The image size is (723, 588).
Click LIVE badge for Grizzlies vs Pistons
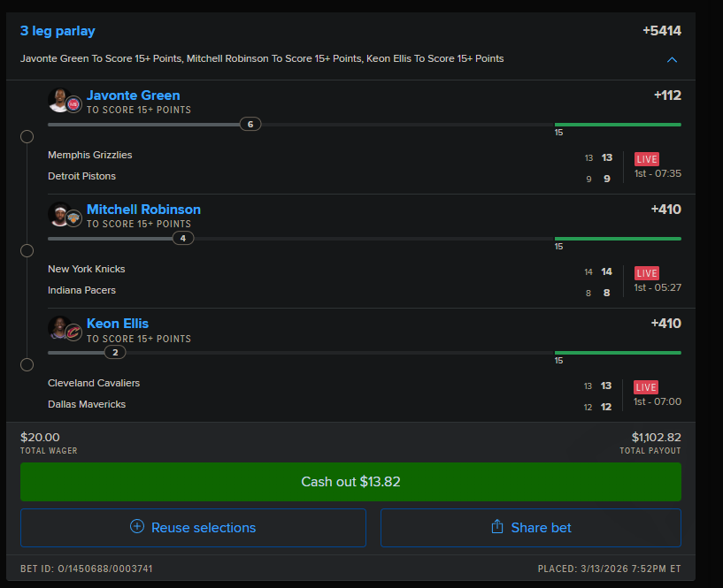(x=647, y=159)
